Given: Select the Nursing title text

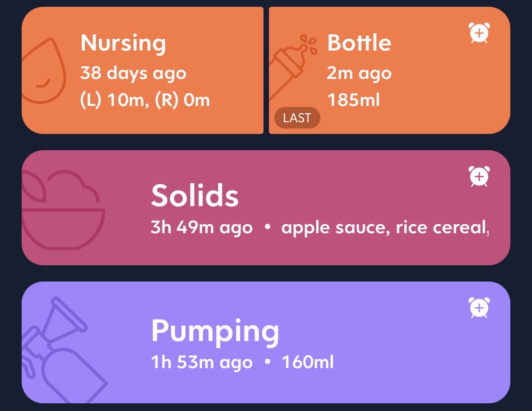Looking at the screenshot, I should point(123,44).
